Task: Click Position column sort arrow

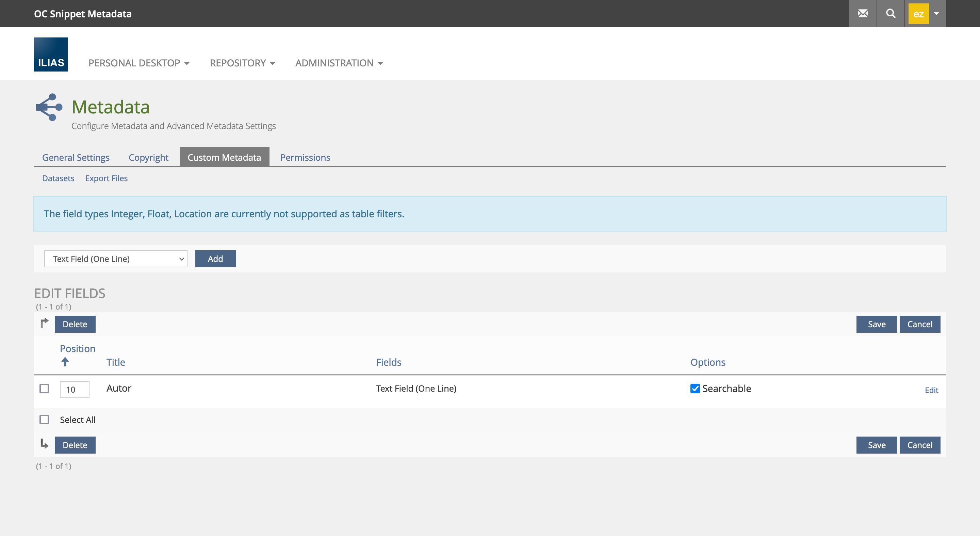Action: 65,362
